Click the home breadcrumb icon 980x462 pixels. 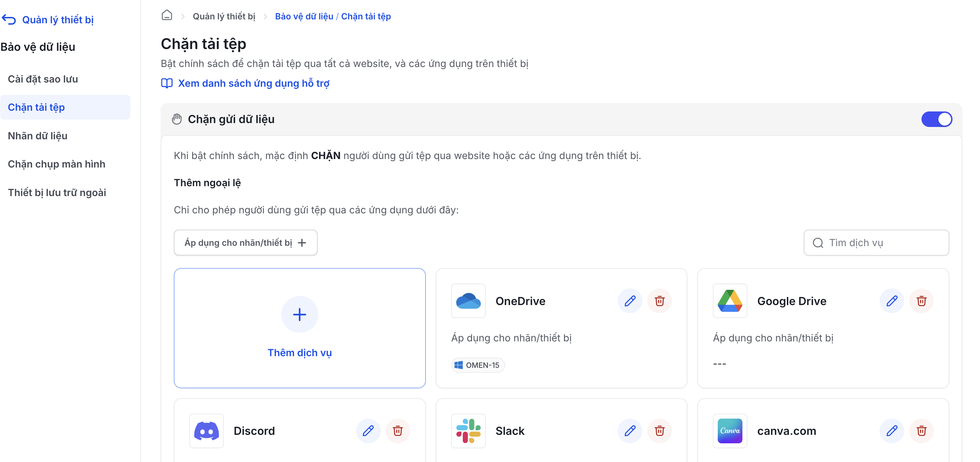click(167, 16)
